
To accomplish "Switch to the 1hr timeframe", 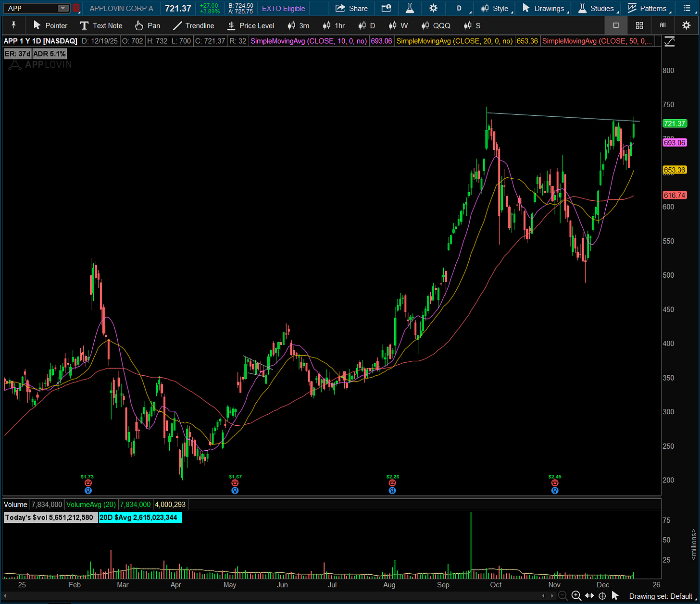I will [334, 25].
